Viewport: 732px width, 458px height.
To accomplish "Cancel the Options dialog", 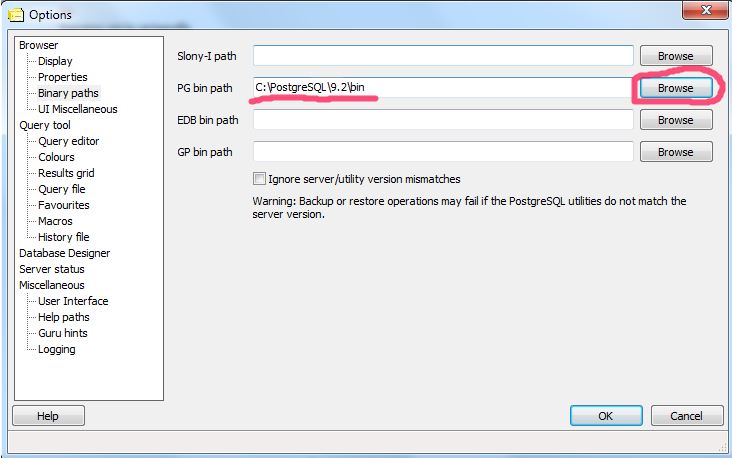I will point(687,416).
